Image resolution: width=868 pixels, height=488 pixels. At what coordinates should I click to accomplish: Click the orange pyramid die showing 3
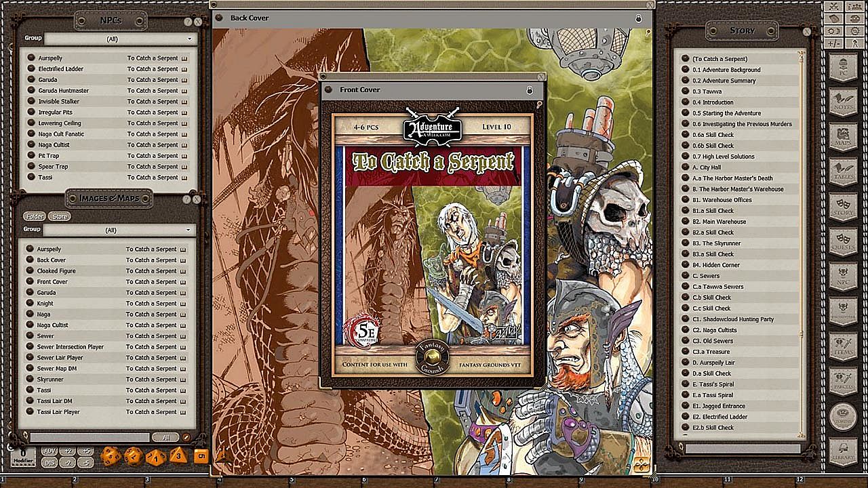pyautogui.click(x=178, y=455)
